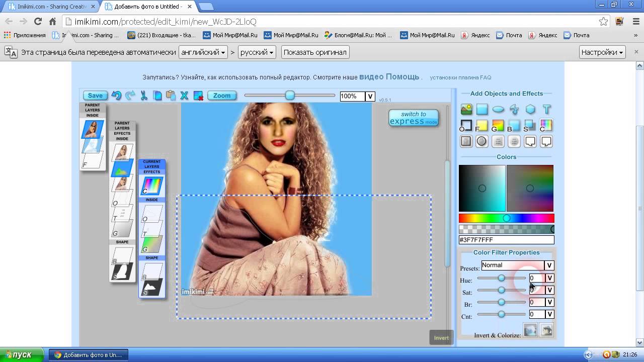Apply the Blur (B) effect

point(514,125)
